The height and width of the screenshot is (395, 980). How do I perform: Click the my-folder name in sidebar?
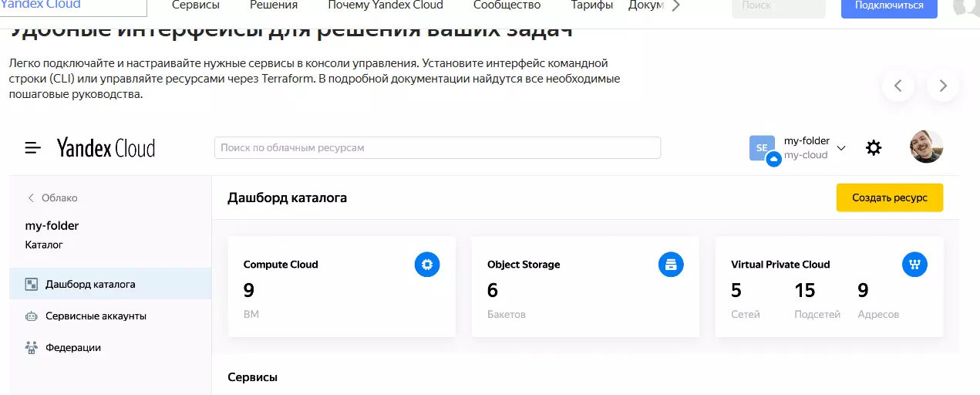pyautogui.click(x=52, y=226)
